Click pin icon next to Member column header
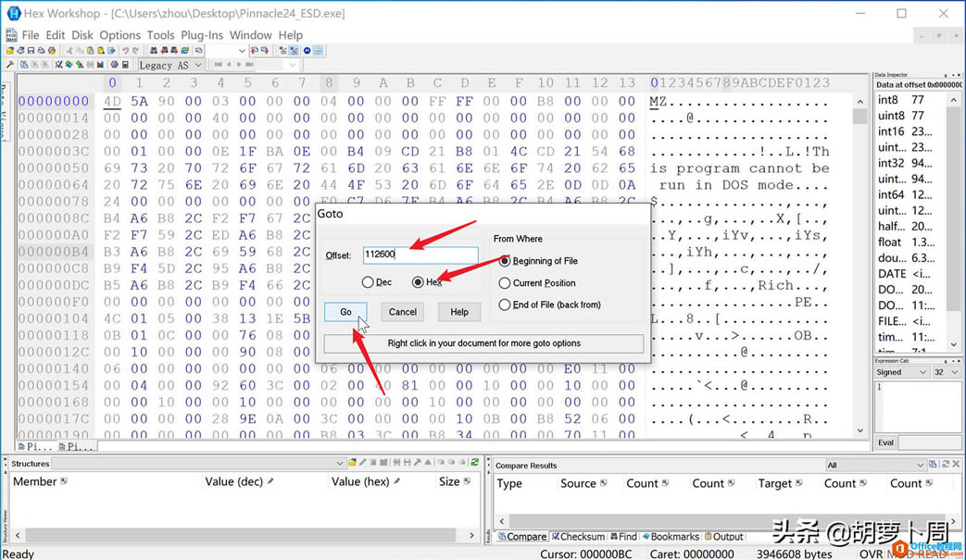Viewport: 966px width, 560px height. click(64, 481)
